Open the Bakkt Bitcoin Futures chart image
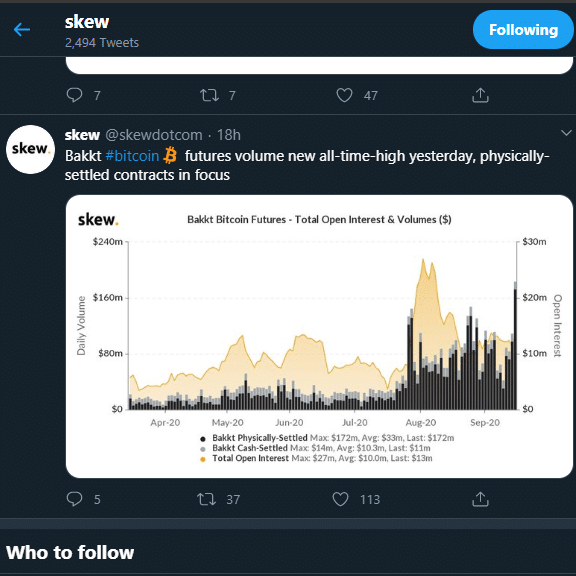Viewport: 576px width, 576px height. click(319, 336)
